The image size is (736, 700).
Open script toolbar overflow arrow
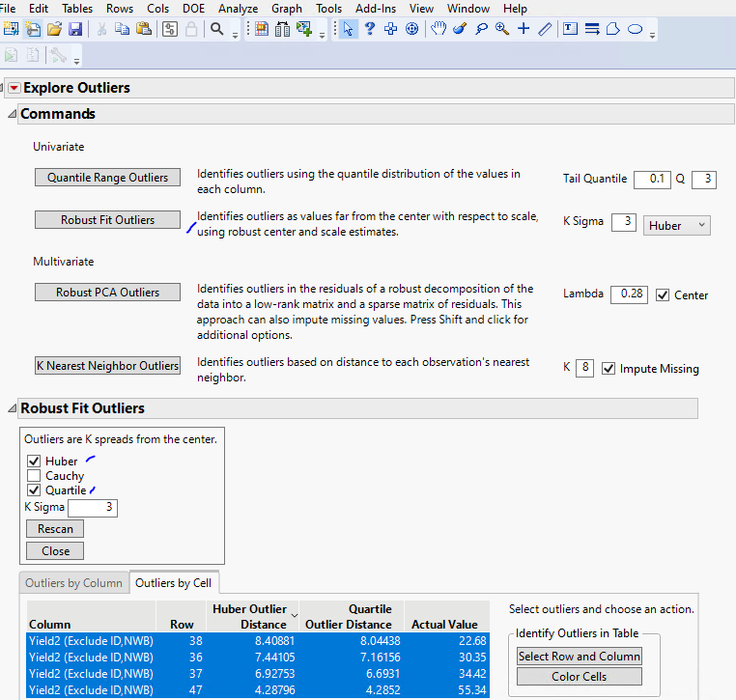(x=76, y=62)
